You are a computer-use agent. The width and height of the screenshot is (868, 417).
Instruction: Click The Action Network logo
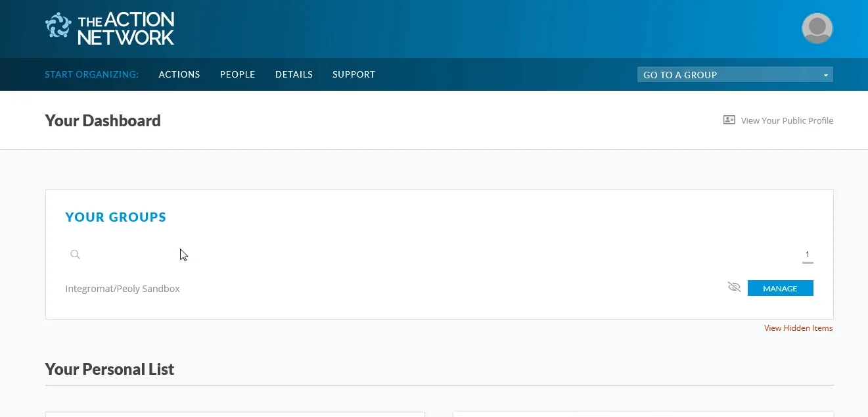point(110,28)
